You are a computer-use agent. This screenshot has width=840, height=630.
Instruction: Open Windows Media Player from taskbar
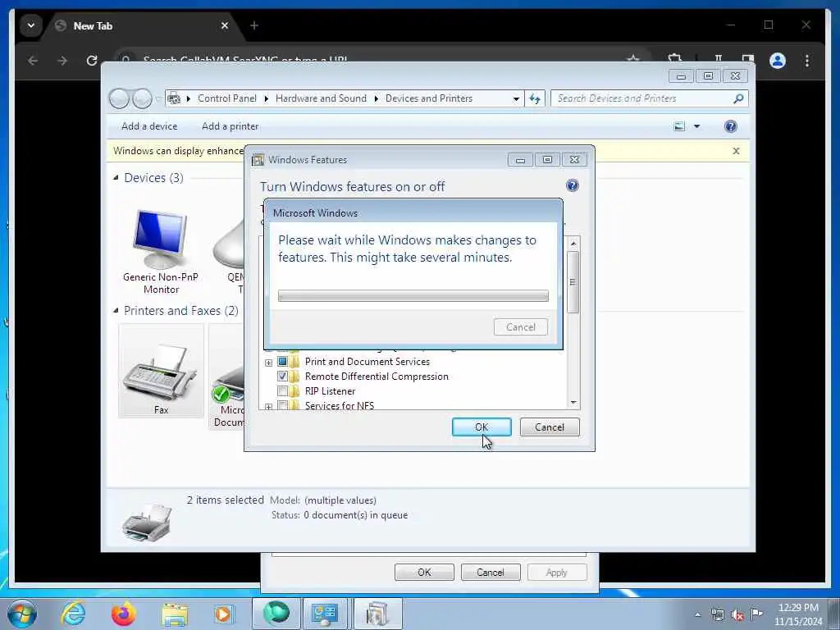coord(223,614)
